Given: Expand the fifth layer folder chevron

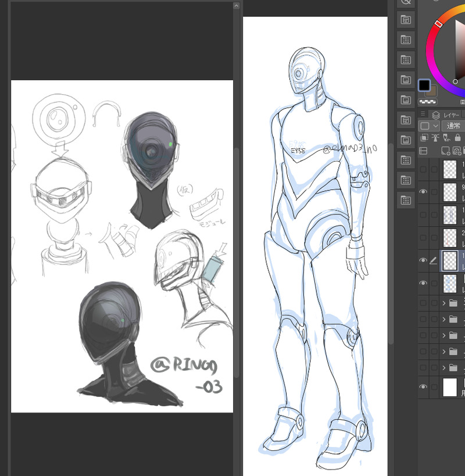Looking at the screenshot, I should [x=444, y=368].
